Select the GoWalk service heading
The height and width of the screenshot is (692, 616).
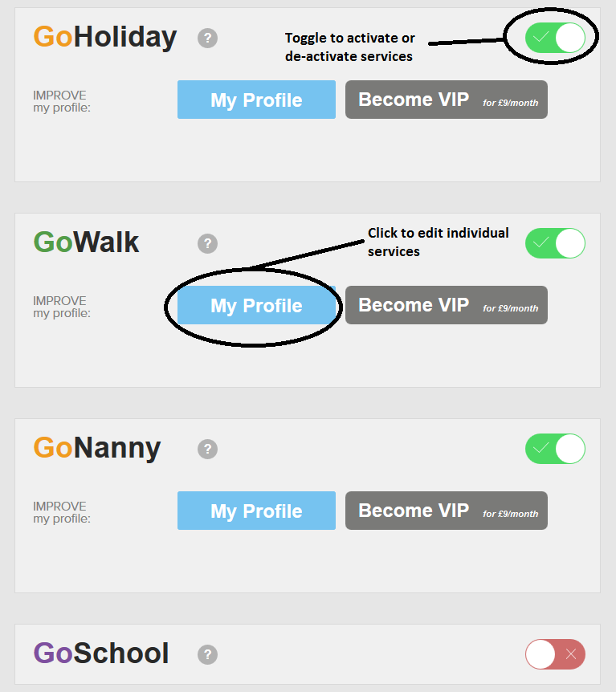[x=86, y=242]
